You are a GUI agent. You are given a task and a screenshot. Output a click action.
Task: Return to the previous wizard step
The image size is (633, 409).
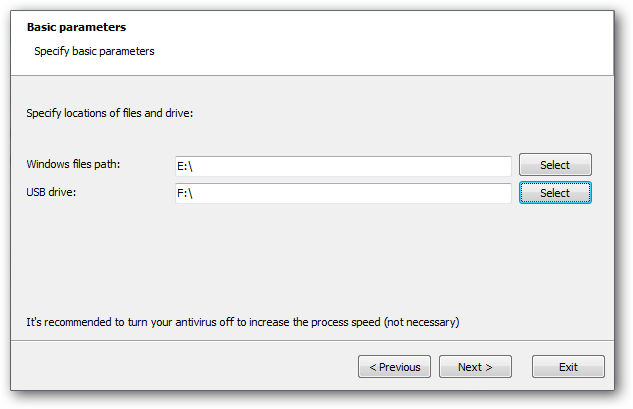[395, 367]
